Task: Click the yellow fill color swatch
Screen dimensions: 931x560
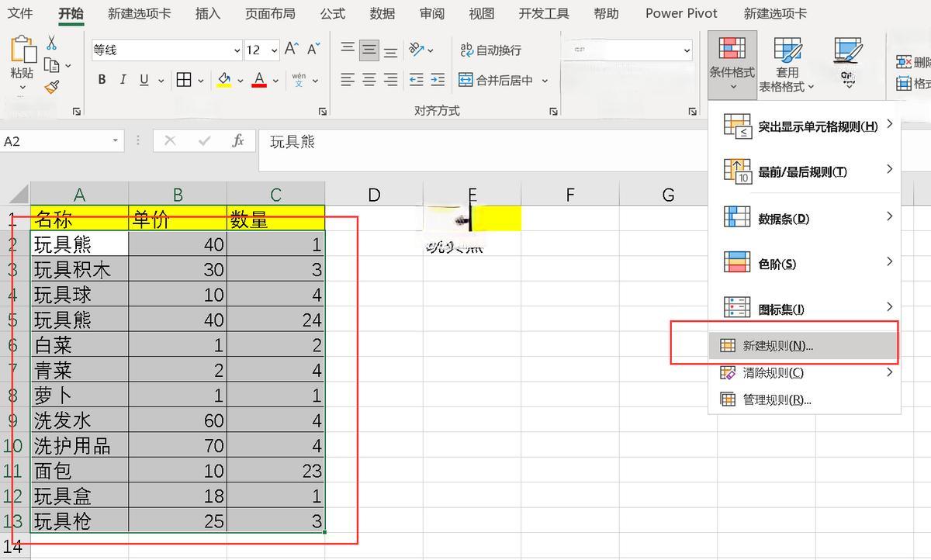Action: coord(225,85)
